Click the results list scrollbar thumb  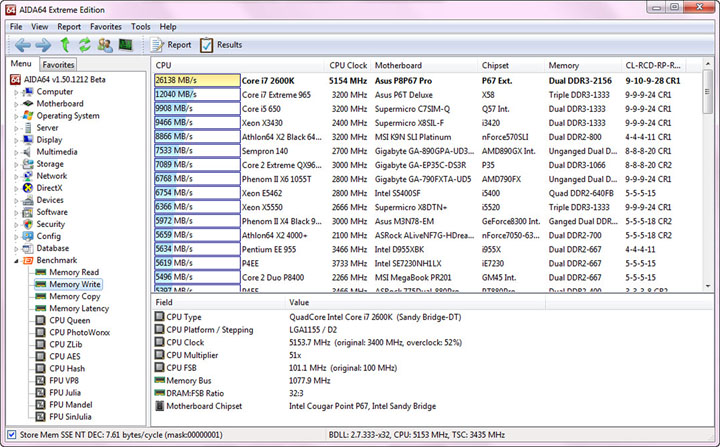[x=708, y=92]
